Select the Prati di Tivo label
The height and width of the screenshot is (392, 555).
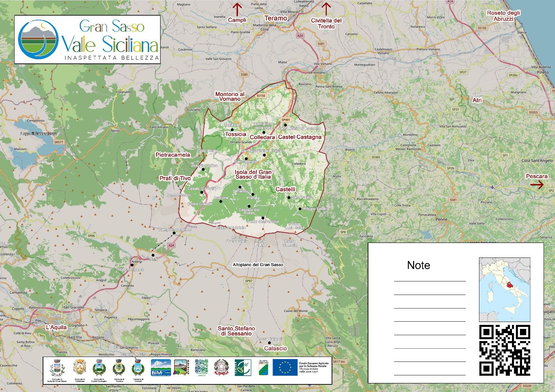pos(175,178)
